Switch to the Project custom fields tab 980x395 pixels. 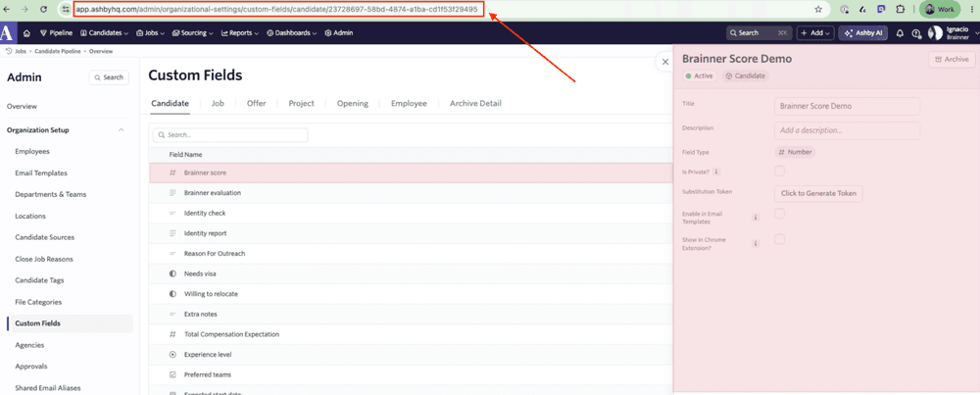[x=301, y=104]
